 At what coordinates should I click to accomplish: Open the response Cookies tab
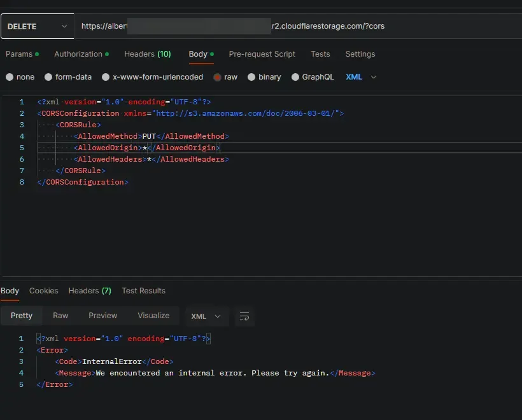[43, 291]
